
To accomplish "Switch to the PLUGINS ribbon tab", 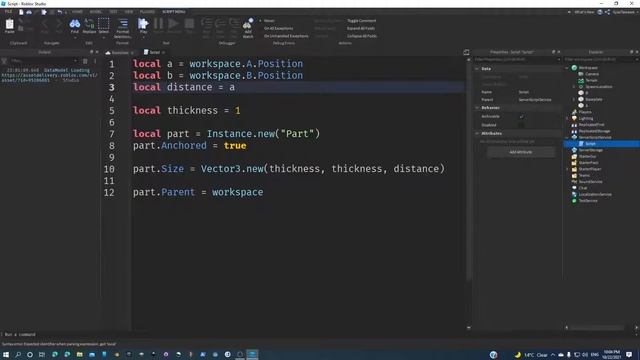I will click(147, 12).
